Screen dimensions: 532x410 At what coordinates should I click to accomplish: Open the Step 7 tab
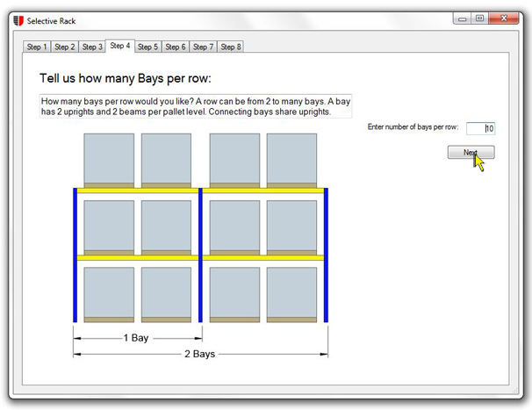(204, 47)
